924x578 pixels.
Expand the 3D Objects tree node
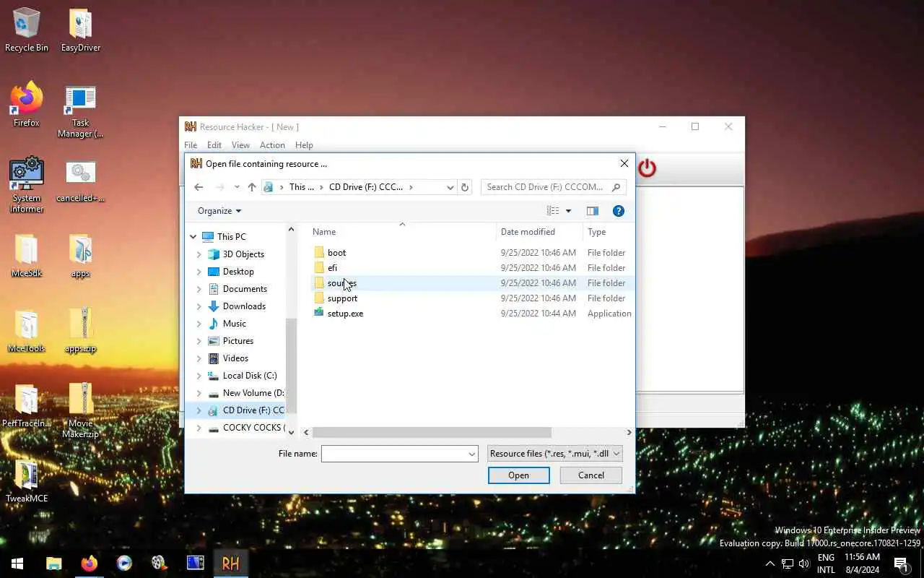pyautogui.click(x=199, y=254)
